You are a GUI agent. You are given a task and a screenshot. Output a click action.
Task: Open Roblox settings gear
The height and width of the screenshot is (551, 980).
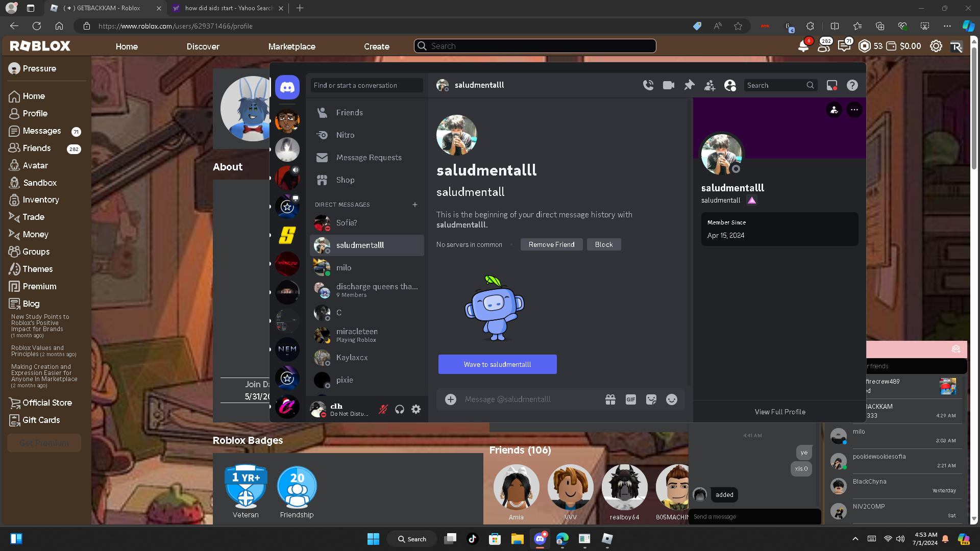936,46
